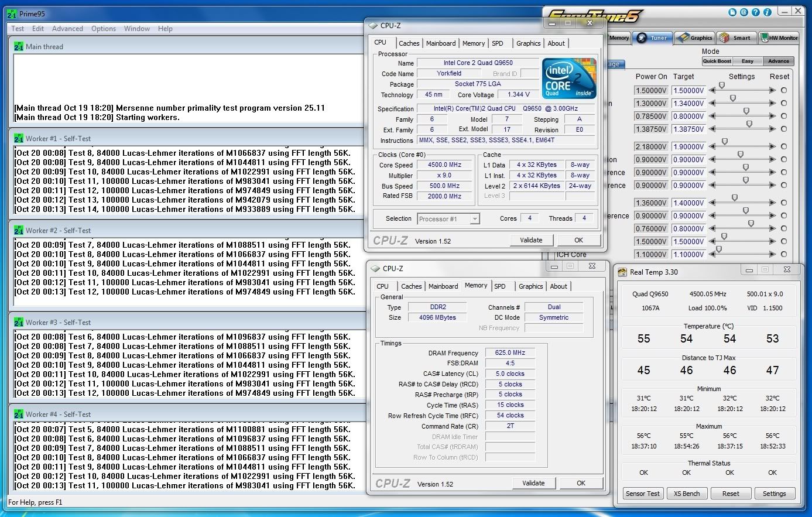Click the Load 100.0% readout in Real Temp
The image size is (812, 517).
(708, 308)
